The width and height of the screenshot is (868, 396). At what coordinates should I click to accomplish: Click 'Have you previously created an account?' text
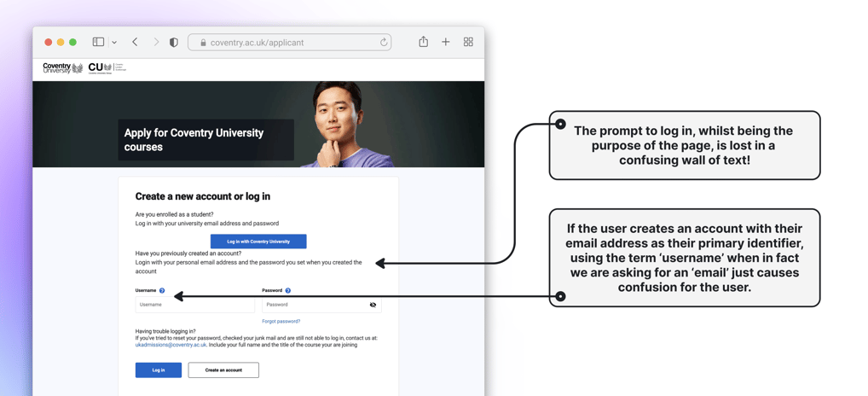[188, 253]
